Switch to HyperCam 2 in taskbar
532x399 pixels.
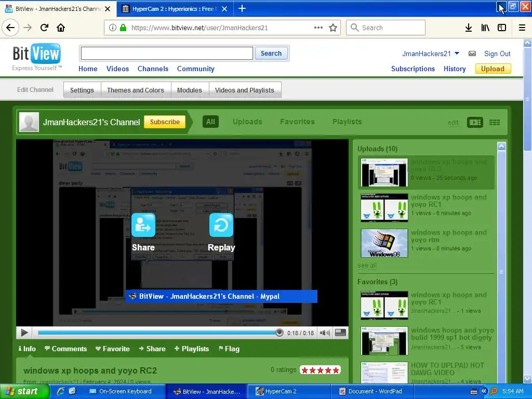[288, 391]
